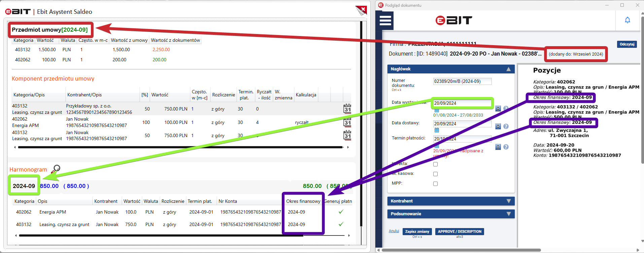Screen dimensions: 644x253
Task: Click the Zapisz zmiany button
Action: click(x=417, y=231)
